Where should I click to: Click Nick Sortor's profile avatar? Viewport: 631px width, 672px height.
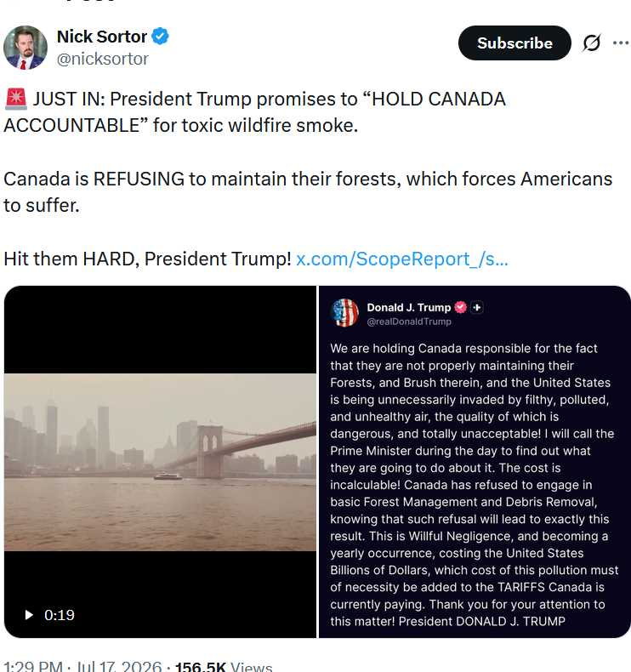[x=26, y=47]
